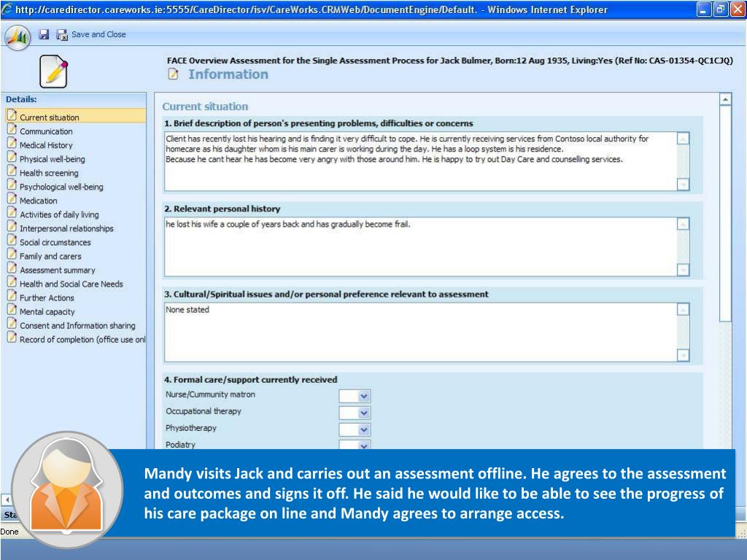Open the Social circumstances section
Viewport: 747px width, 560px height.
tap(55, 242)
